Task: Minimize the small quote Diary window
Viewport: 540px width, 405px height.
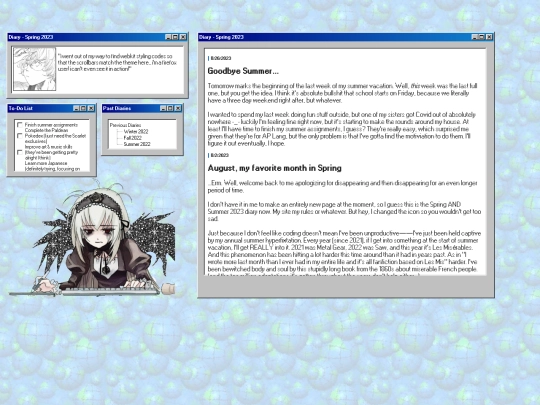Action: click(168, 37)
